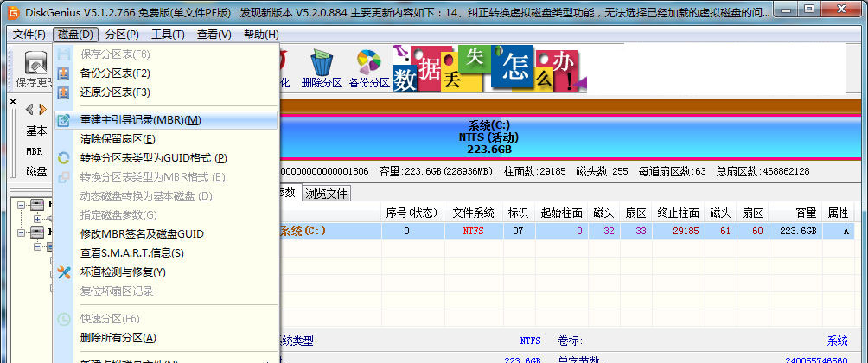Image resolution: width=868 pixels, height=363 pixels.
Task: Click the 序号(状态) column header
Action: pos(412,213)
